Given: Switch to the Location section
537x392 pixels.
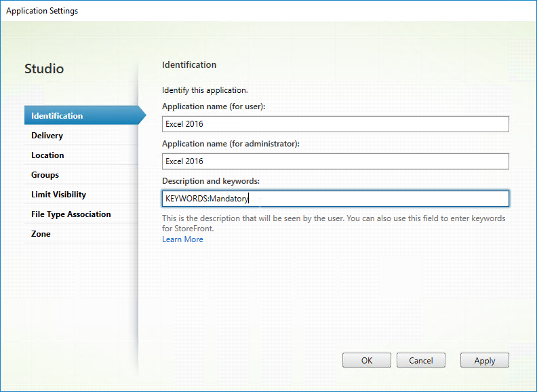Looking at the screenshot, I should point(81,155).
